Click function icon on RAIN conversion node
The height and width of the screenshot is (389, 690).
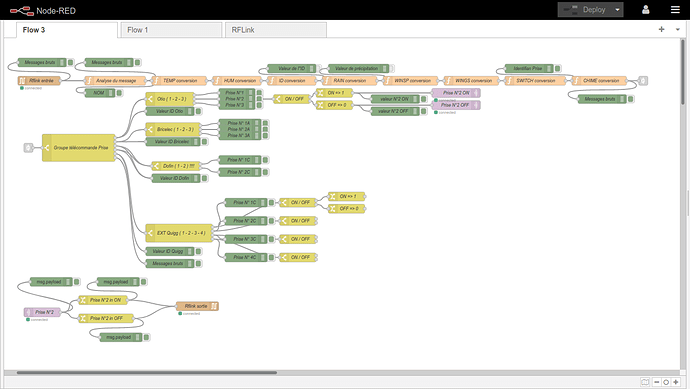click(x=326, y=81)
